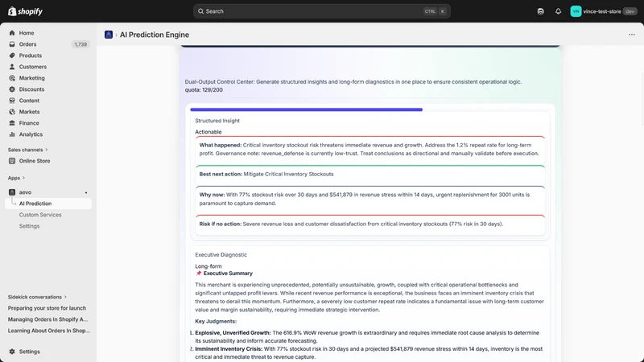Image resolution: width=644 pixels, height=362 pixels.
Task: Click the Discounts icon
Action: pyautogui.click(x=12, y=89)
